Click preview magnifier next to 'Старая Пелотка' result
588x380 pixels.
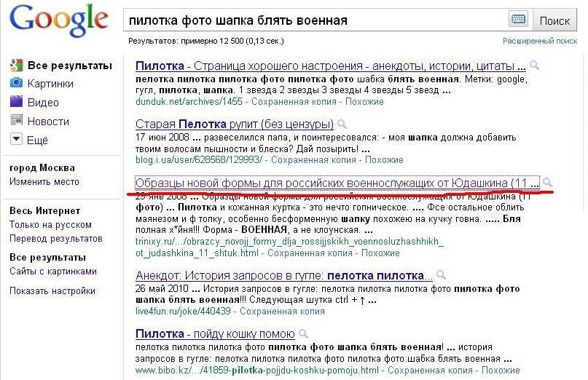click(x=341, y=124)
